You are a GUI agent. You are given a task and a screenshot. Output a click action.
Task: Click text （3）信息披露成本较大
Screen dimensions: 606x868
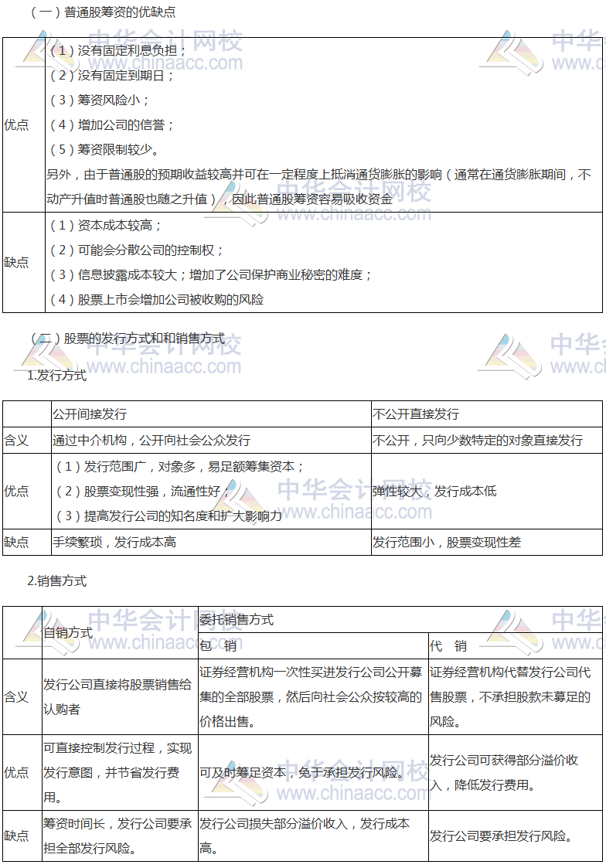click(210, 275)
